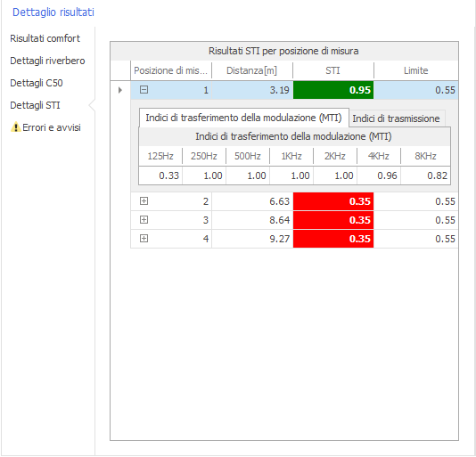Select Indici di trasferimento della modulazione (MTI) tab
Screen dimensions: 476x457
point(243,118)
